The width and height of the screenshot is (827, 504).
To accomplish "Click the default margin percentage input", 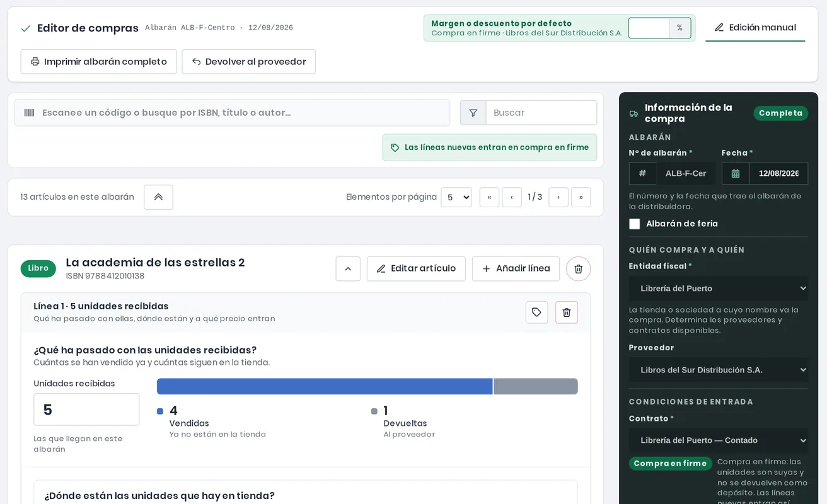I will click(649, 28).
